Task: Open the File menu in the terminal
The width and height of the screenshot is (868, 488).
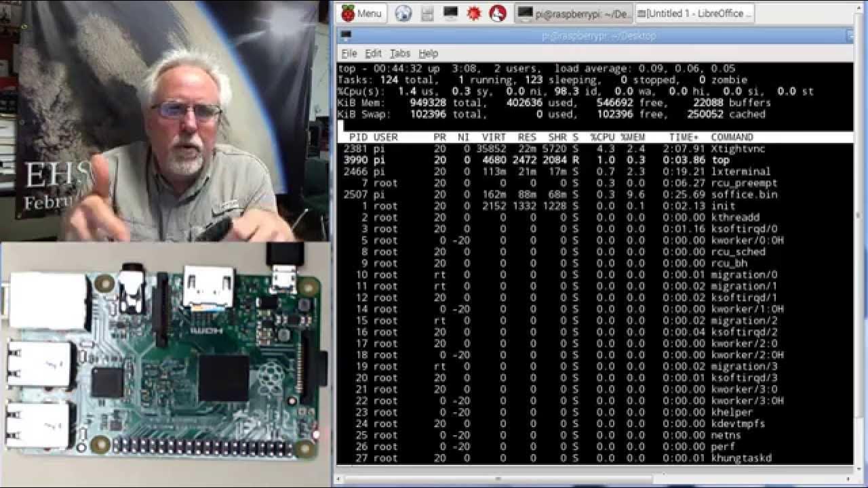Action: click(x=349, y=54)
